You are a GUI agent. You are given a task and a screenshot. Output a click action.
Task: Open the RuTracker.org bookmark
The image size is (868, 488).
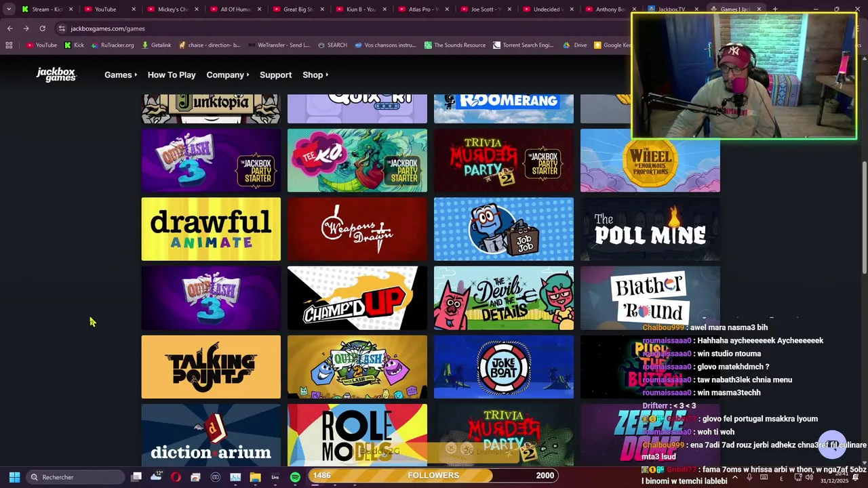tap(112, 45)
